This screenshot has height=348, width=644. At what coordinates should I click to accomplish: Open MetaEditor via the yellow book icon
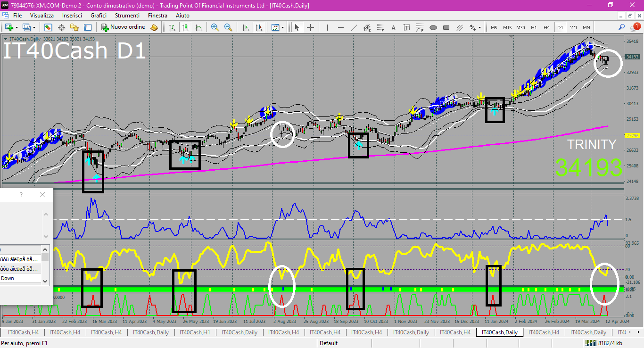pos(154,27)
